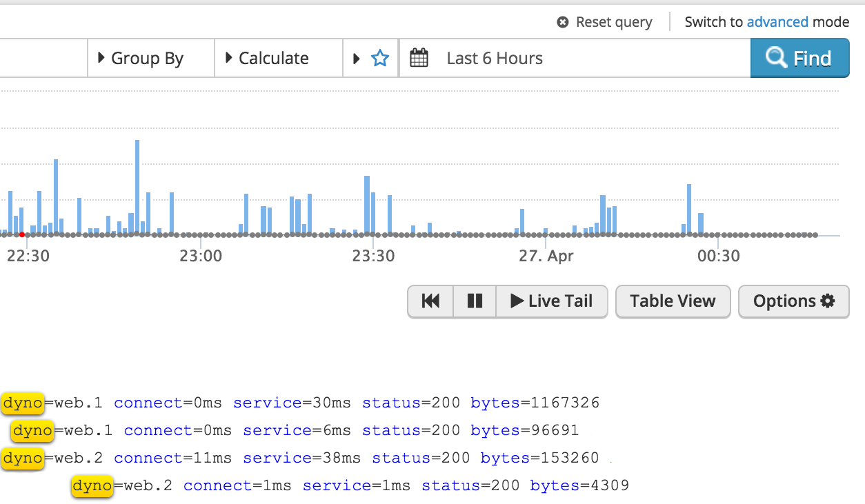
Task: Click the red dot on the timeline
Action: pos(22,234)
